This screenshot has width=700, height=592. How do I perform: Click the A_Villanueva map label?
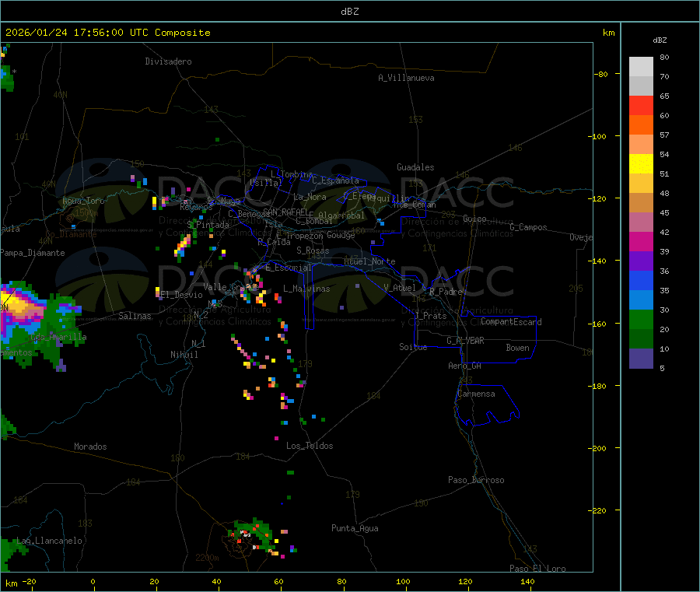406,78
